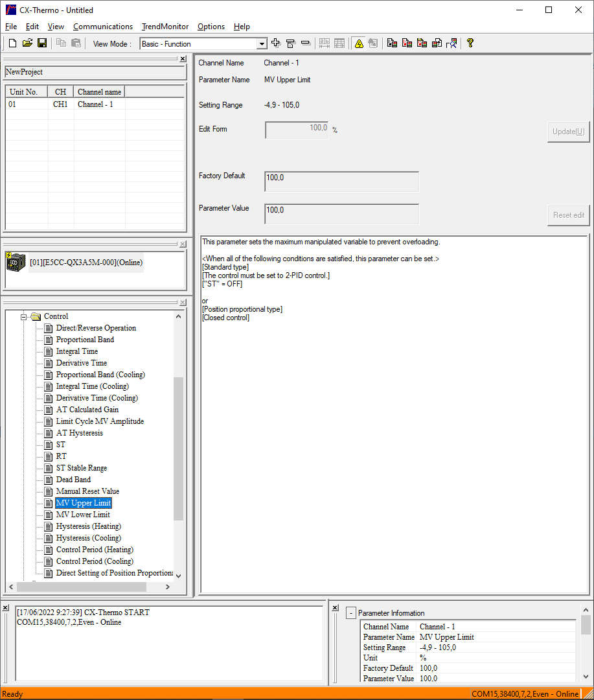Close the Parameter Information panel with X
This screenshot has width=594, height=700.
click(x=335, y=607)
